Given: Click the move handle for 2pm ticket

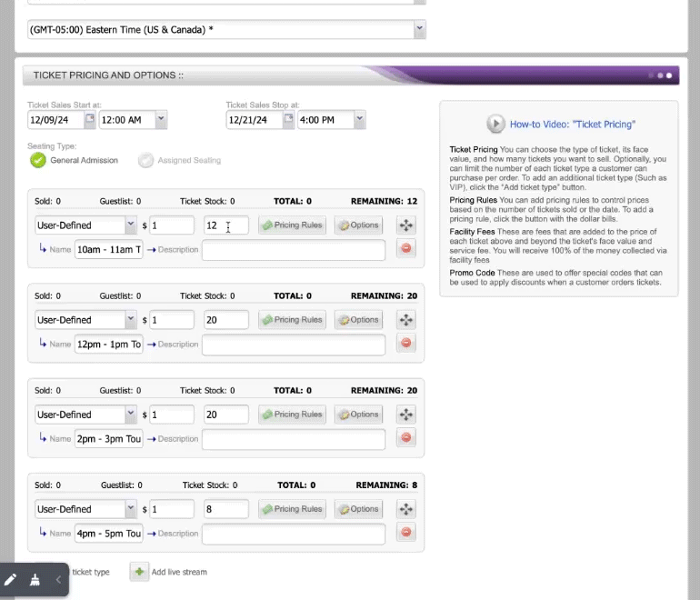Looking at the screenshot, I should [x=405, y=415].
